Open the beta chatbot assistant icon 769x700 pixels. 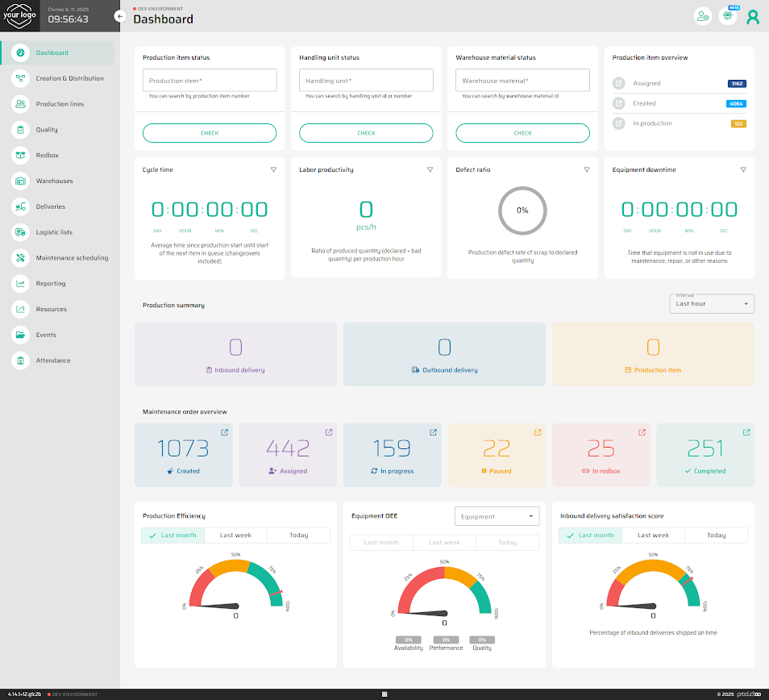(x=727, y=16)
